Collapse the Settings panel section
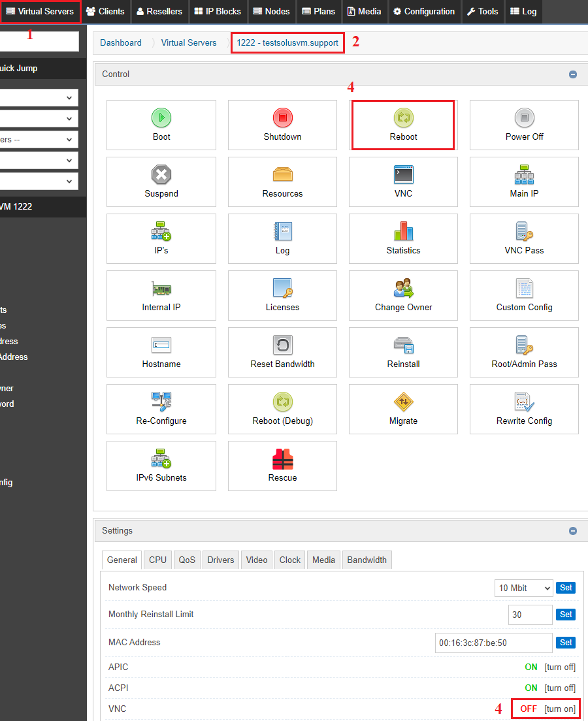 573,531
